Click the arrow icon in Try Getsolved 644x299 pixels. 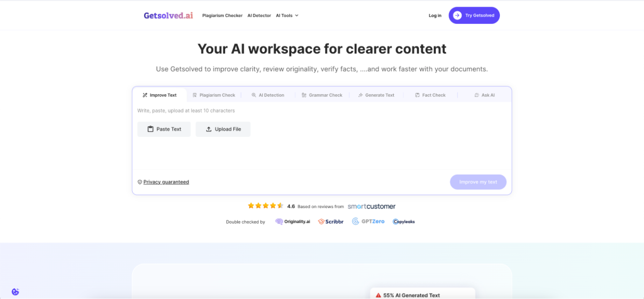tap(457, 15)
